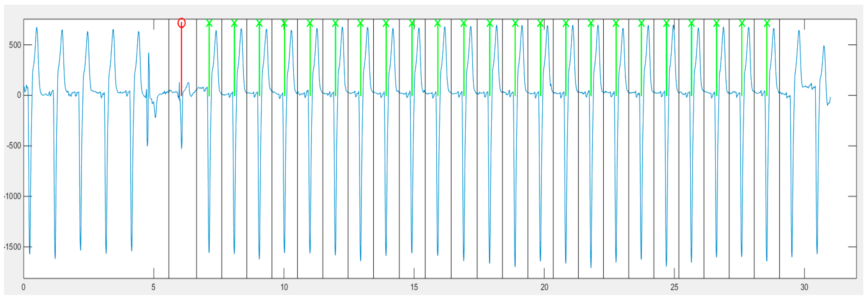This screenshot has height=299, width=868.
Task: Select the first green X marker after red line
Action: point(209,23)
